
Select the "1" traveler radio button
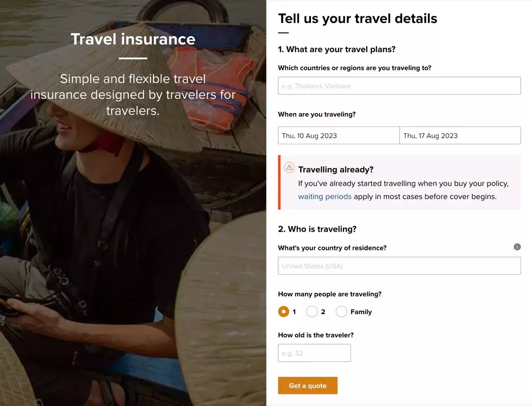pos(283,312)
